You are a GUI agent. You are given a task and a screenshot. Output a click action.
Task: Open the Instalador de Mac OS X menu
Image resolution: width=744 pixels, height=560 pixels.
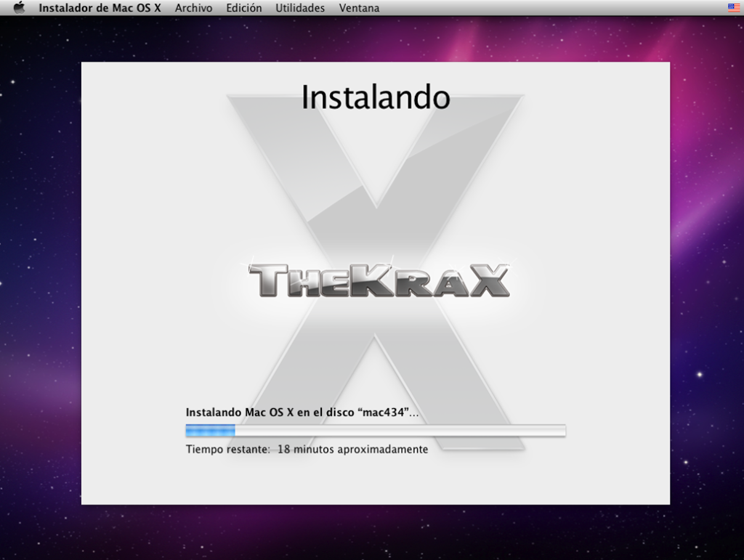coord(100,8)
